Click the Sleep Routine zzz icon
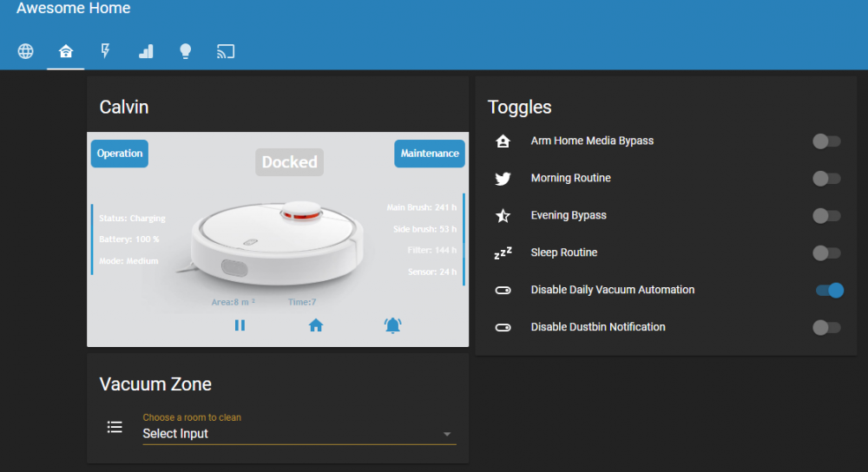Image resolution: width=868 pixels, height=472 pixels. point(503,252)
